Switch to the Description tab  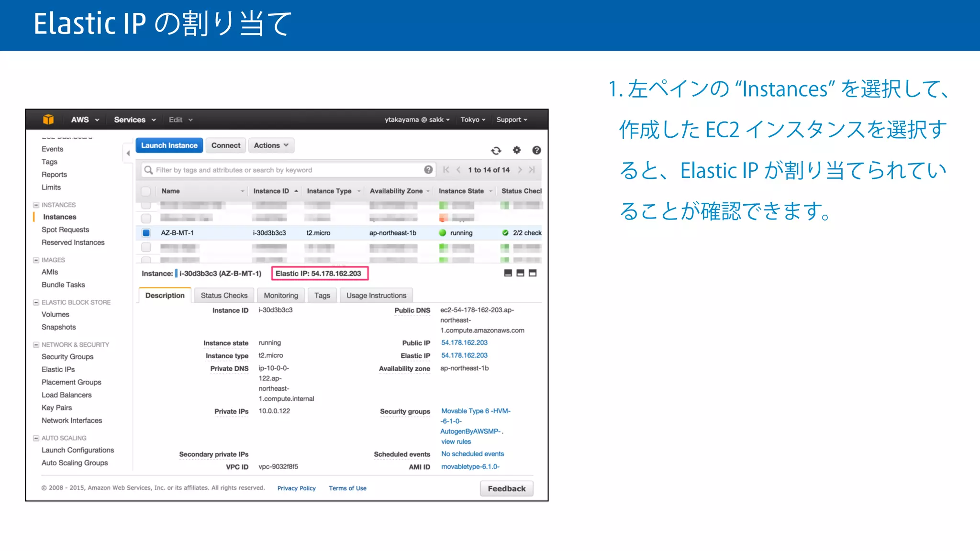click(165, 296)
